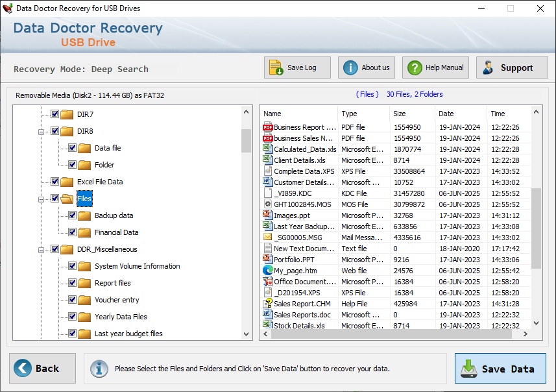
Task: Click the Excel icon of Client Details.xls
Action: click(268, 160)
